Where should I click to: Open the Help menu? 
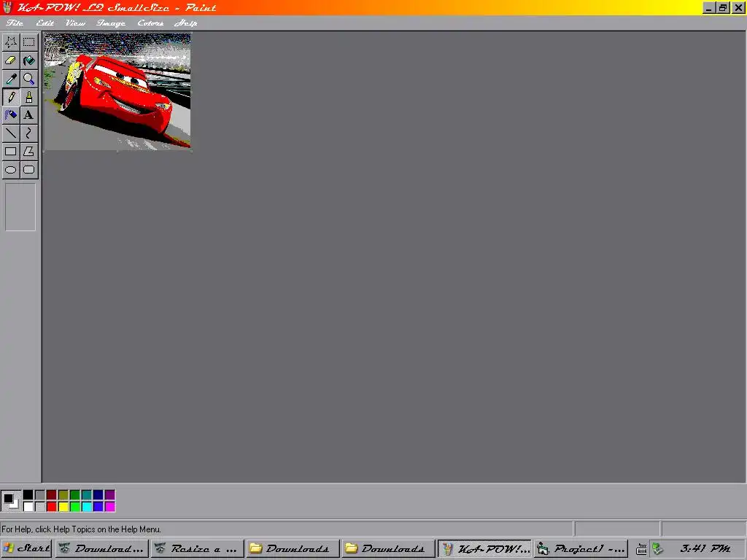[x=186, y=23]
